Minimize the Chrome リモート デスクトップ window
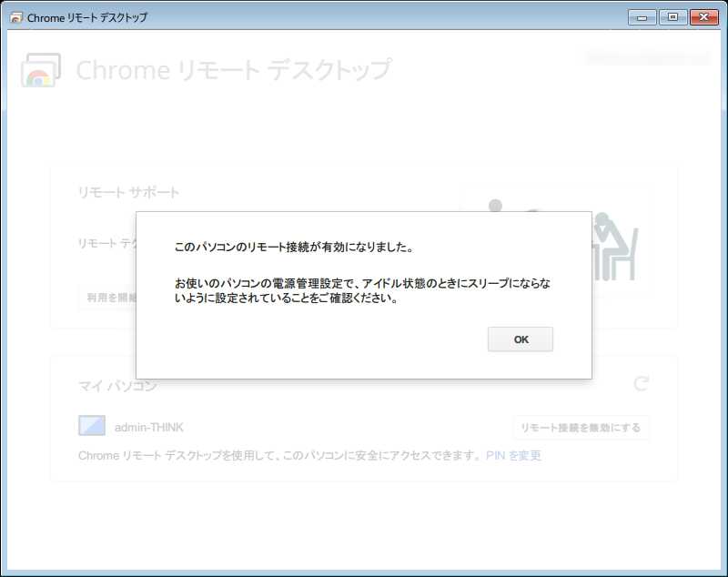This screenshot has height=577, width=728. [642, 16]
